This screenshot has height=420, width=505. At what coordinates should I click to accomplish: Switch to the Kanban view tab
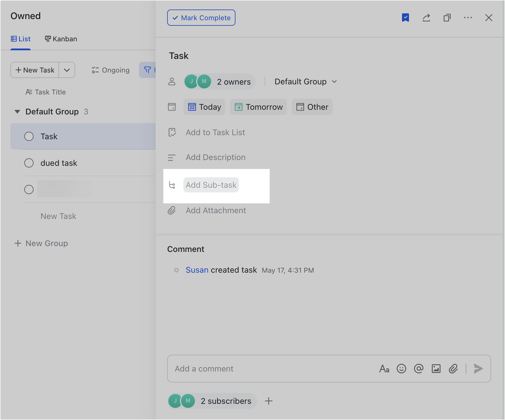61,39
